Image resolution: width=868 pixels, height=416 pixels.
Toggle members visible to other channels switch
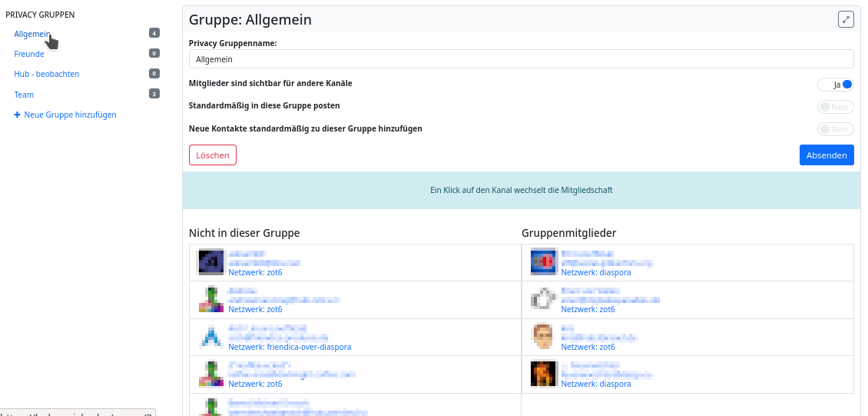click(x=836, y=85)
